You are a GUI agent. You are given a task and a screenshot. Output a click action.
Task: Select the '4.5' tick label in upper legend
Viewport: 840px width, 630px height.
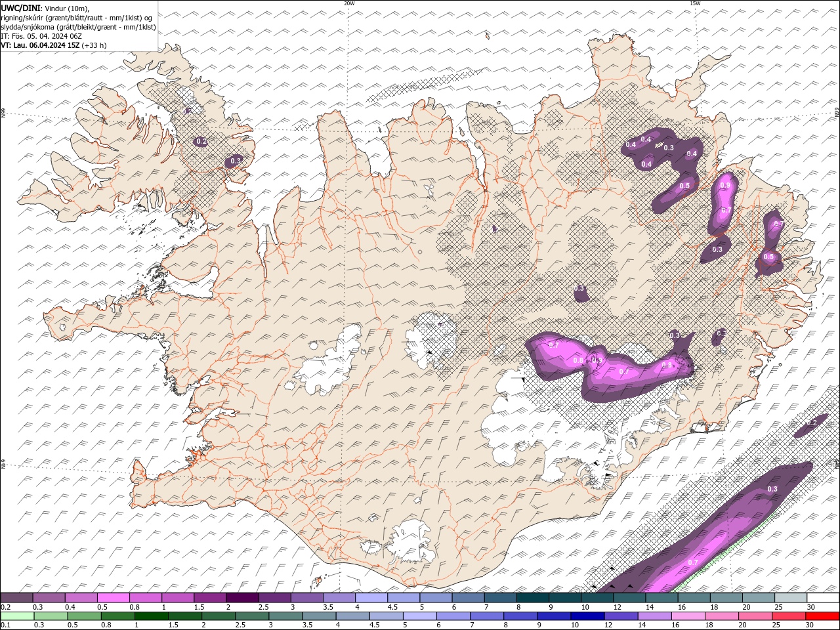392,607
